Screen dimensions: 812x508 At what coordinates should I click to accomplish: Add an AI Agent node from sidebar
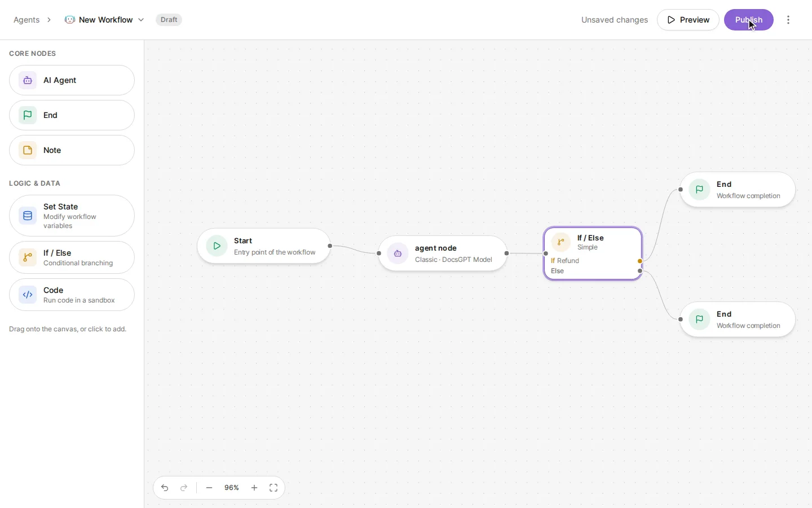pyautogui.click(x=72, y=80)
